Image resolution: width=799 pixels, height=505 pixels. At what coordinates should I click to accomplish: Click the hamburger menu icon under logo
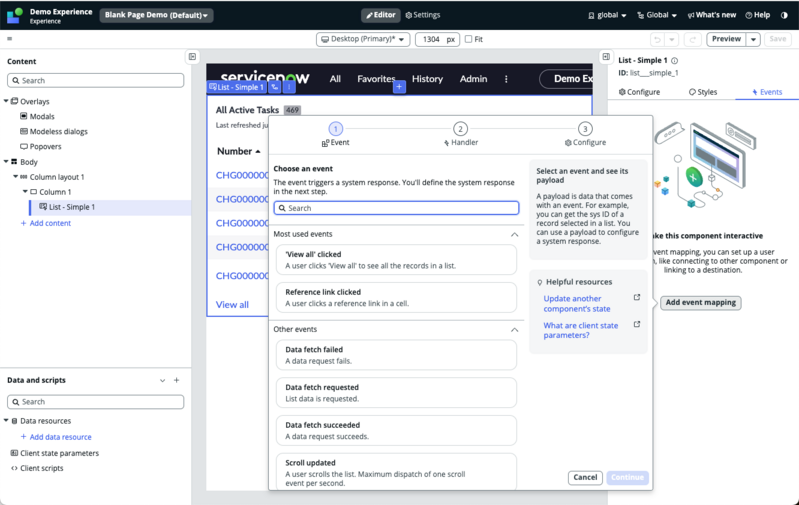click(x=10, y=39)
